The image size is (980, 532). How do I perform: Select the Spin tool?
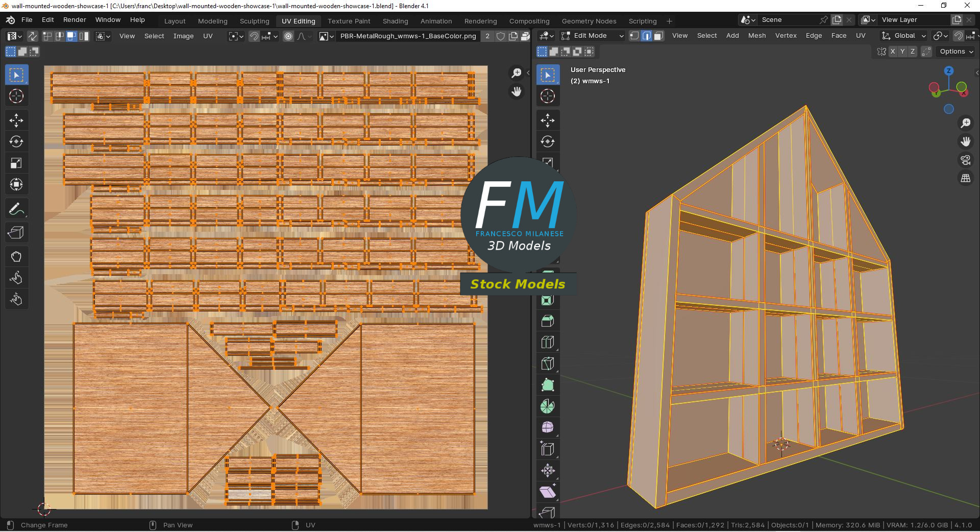click(548, 406)
